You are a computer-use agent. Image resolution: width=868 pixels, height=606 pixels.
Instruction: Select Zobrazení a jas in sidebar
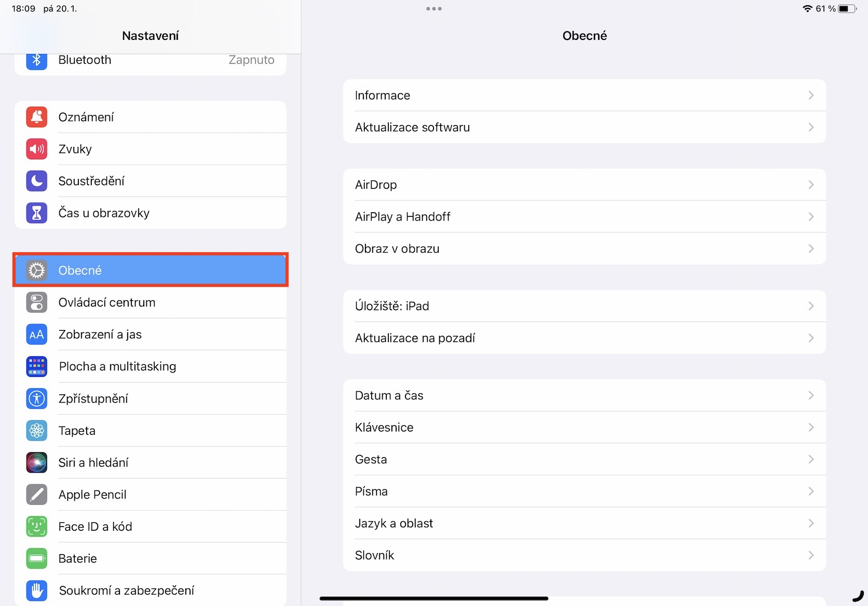pos(100,335)
